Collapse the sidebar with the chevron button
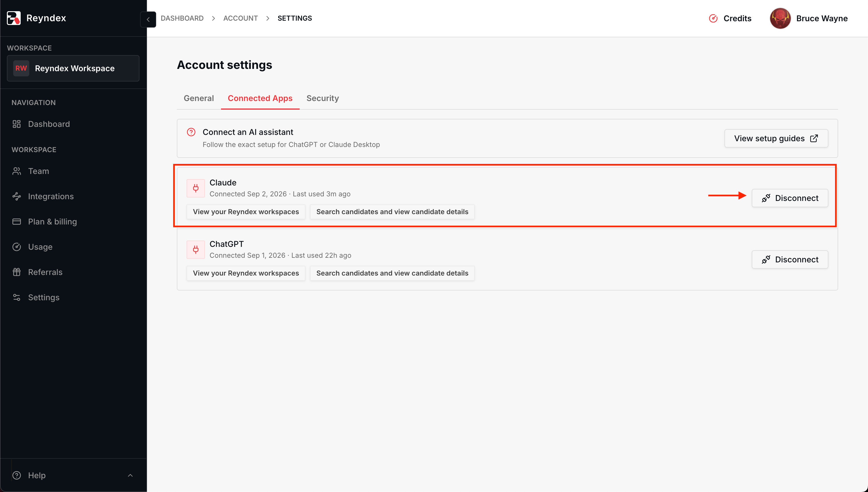 pos(148,19)
